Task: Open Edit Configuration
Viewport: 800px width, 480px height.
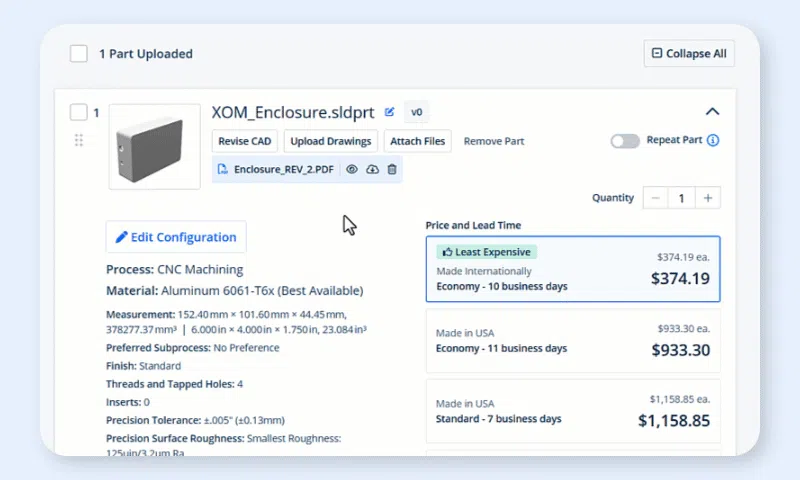Action: pyautogui.click(x=176, y=237)
